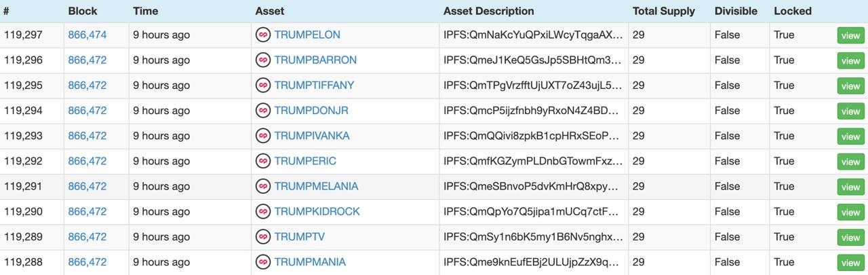The image size is (868, 275).
Task: Click the asset icon beside TRUMPDONJR
Action: coord(262,111)
